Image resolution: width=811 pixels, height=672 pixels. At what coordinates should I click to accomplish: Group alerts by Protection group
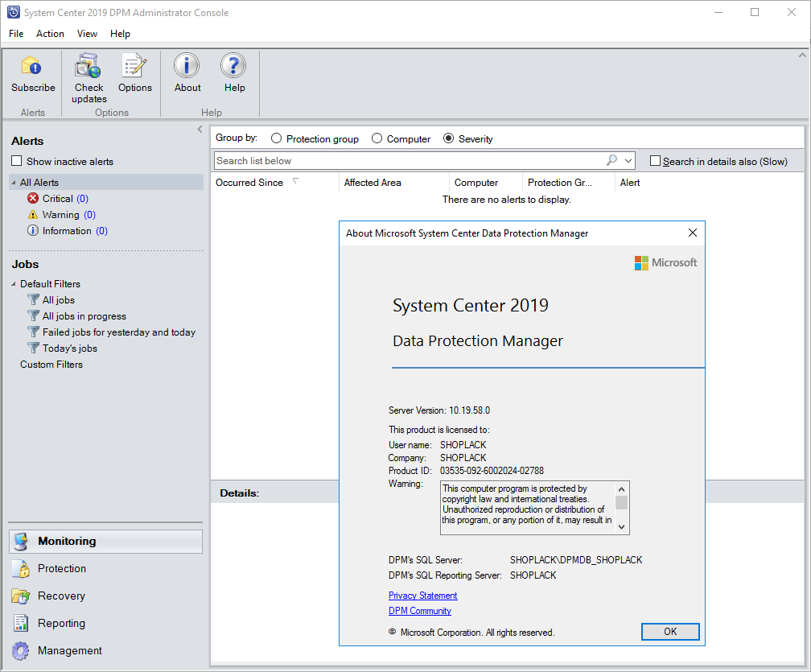277,138
